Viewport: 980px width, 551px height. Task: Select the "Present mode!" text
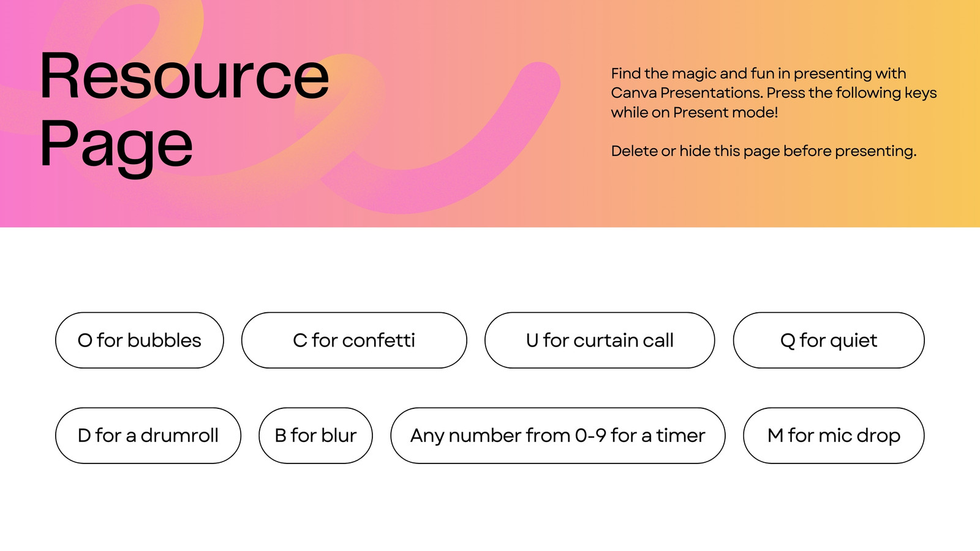click(x=725, y=113)
